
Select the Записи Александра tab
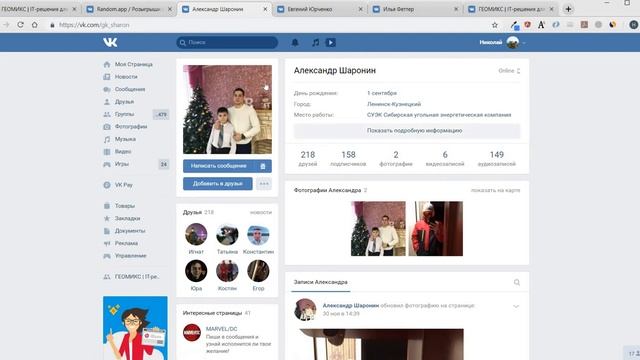320,282
